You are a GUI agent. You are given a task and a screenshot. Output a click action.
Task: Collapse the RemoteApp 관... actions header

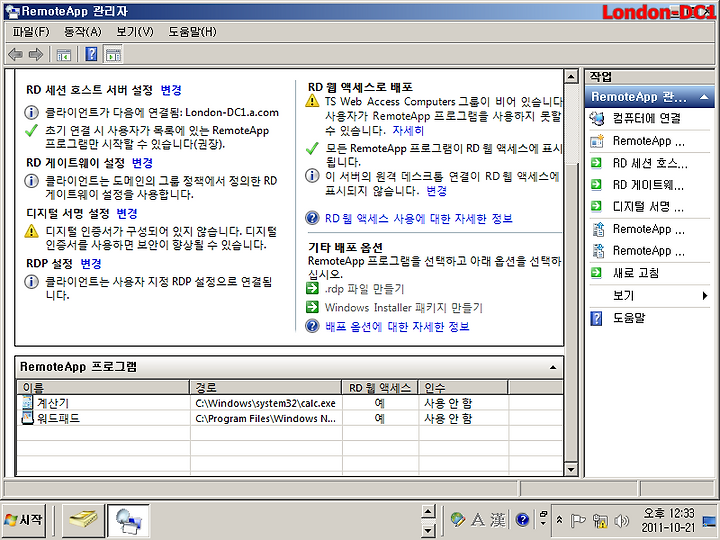704,97
